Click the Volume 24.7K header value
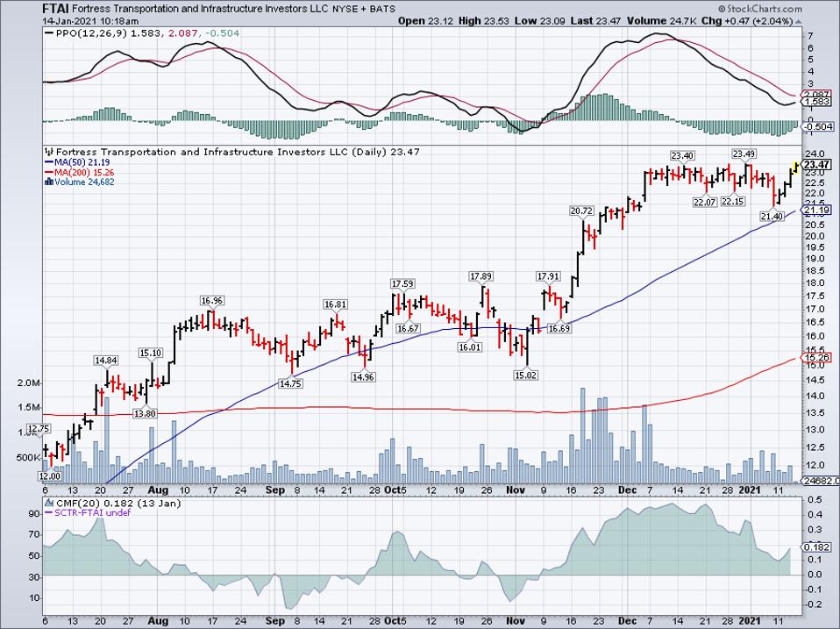The image size is (840, 629). (661, 21)
